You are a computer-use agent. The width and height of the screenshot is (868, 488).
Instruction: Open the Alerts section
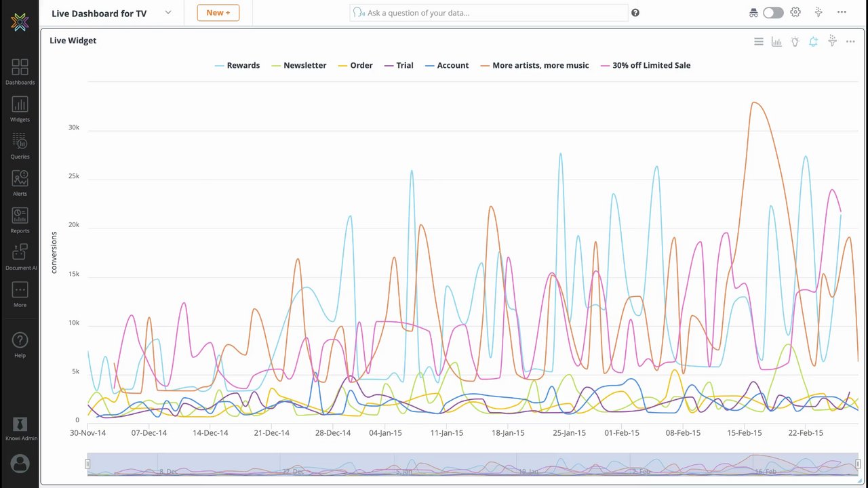tap(20, 182)
